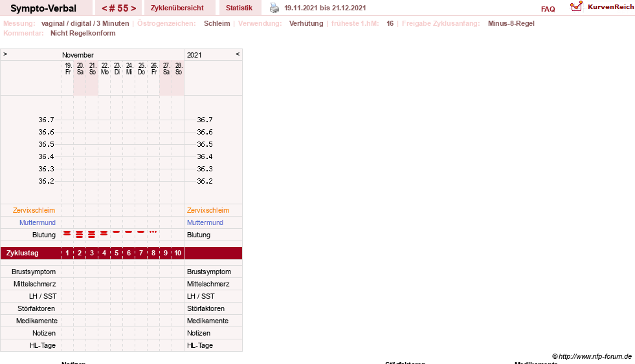Open the KurvenReich crown logo
Viewport: 635px width, 364px height.
point(576,6)
